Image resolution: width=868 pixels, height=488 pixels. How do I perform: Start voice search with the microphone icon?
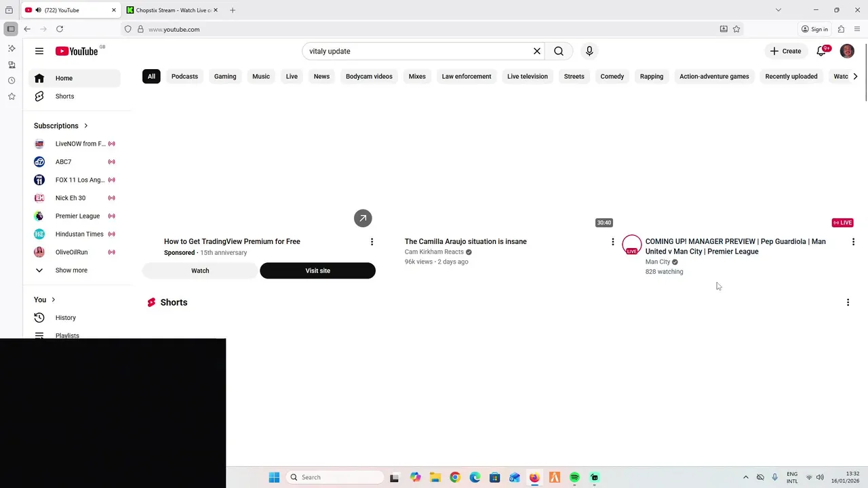[x=589, y=51]
